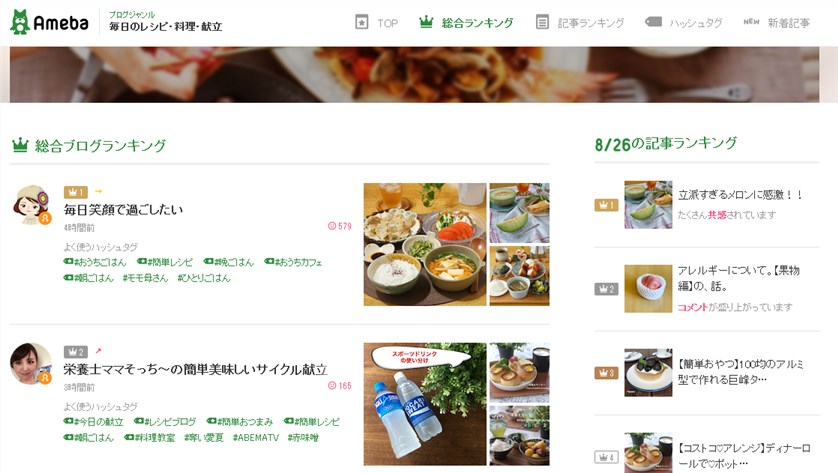Viewport: 838px width, 473px height.
Task: Open the Pocari Sweat bottles thumbnail
Action: pos(425,404)
